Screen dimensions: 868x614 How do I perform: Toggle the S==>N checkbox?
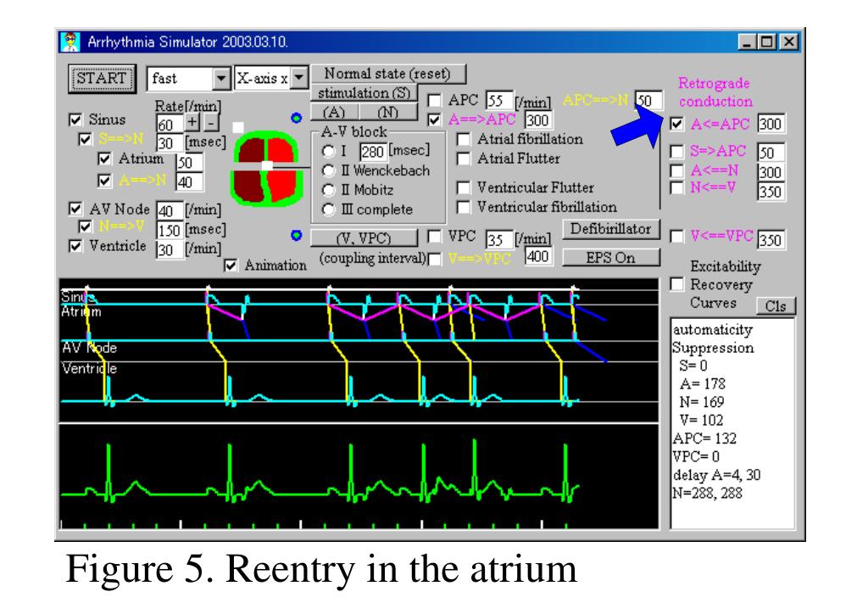[x=86, y=139]
